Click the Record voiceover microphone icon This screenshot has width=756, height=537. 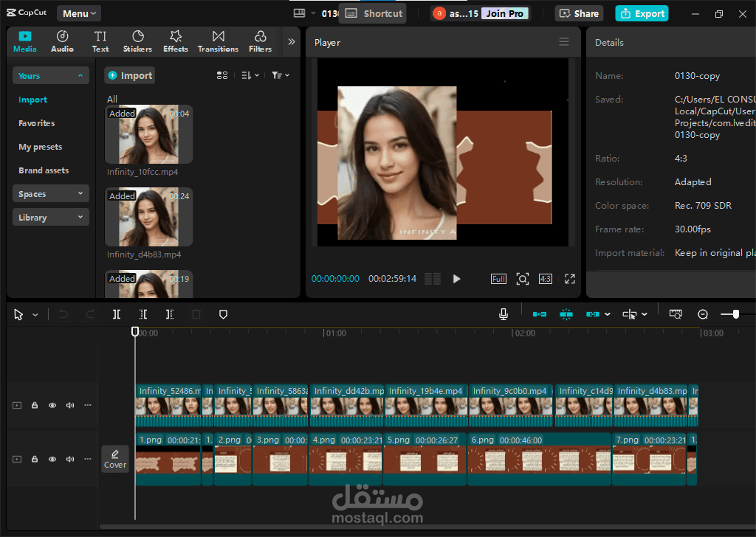pos(504,314)
